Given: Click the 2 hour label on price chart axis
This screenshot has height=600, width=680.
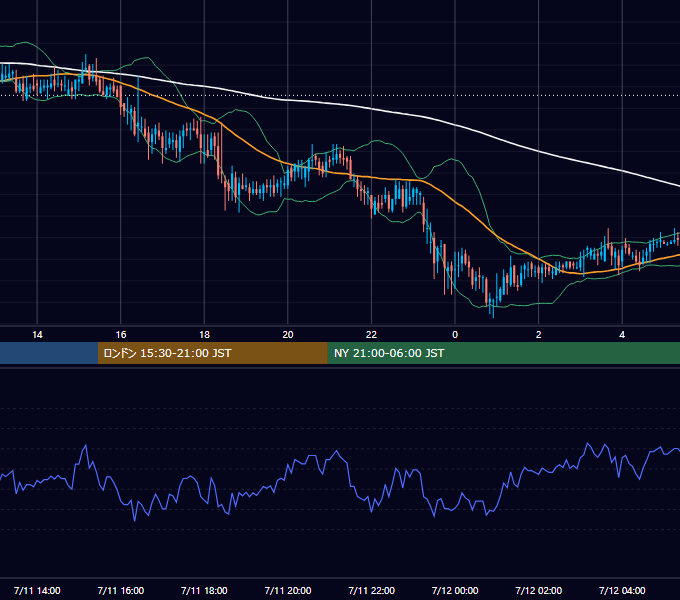Looking at the screenshot, I should (539, 335).
